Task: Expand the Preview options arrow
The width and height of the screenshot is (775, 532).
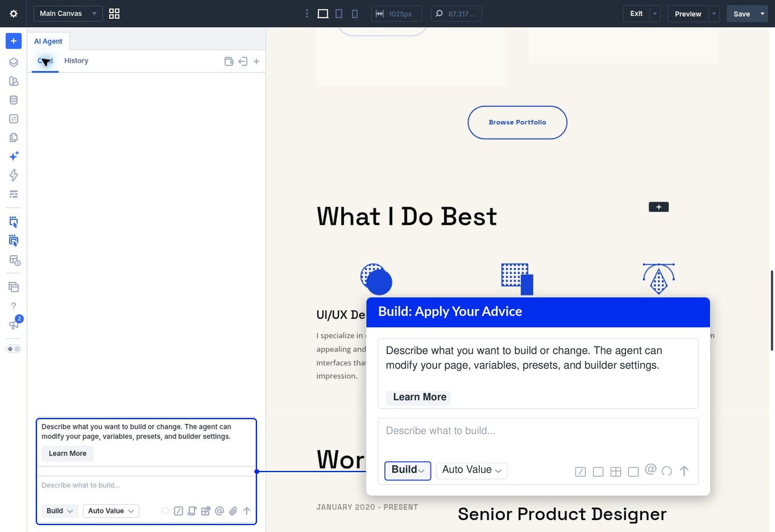Action: tap(714, 14)
